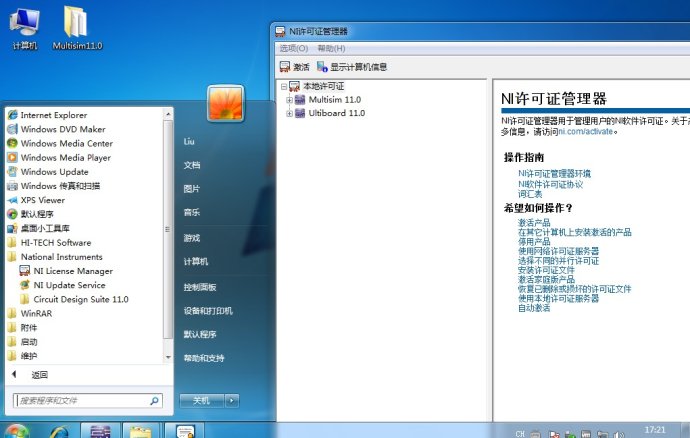Click the user account flower picture
690x438 pixels.
pyautogui.click(x=225, y=103)
